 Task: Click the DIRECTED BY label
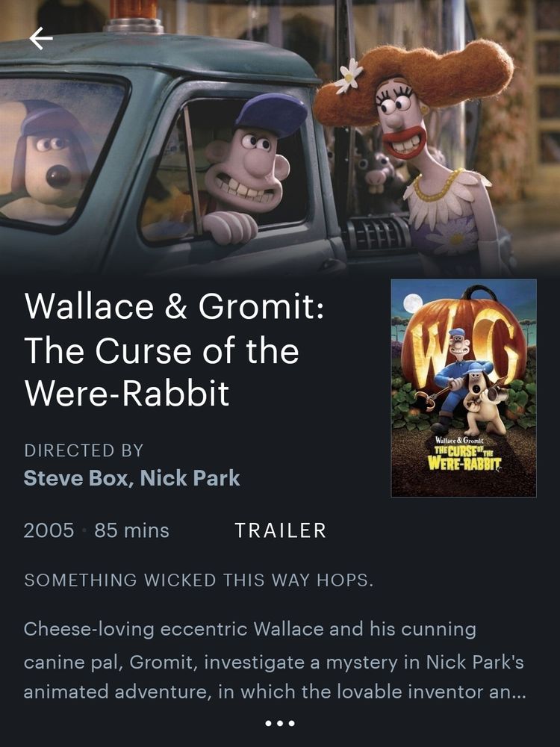[x=84, y=450]
